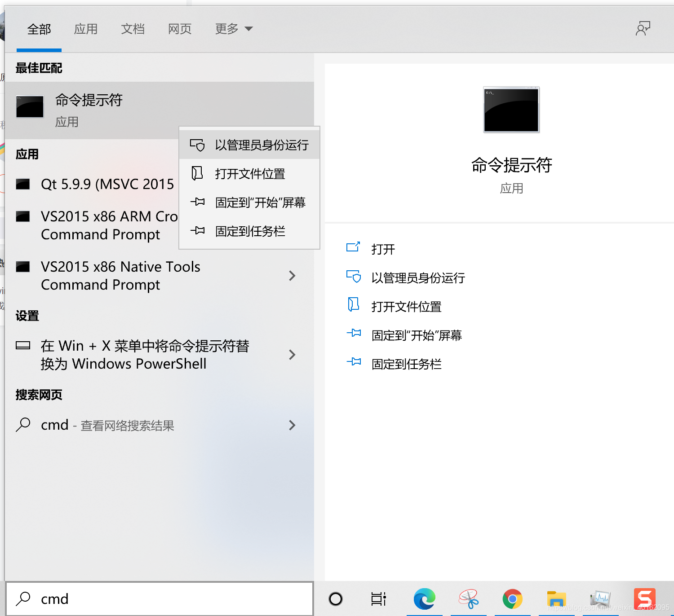Viewport: 674px width, 616px height.
Task: Expand the Win + X setting chevron arrow
Action: click(x=292, y=355)
